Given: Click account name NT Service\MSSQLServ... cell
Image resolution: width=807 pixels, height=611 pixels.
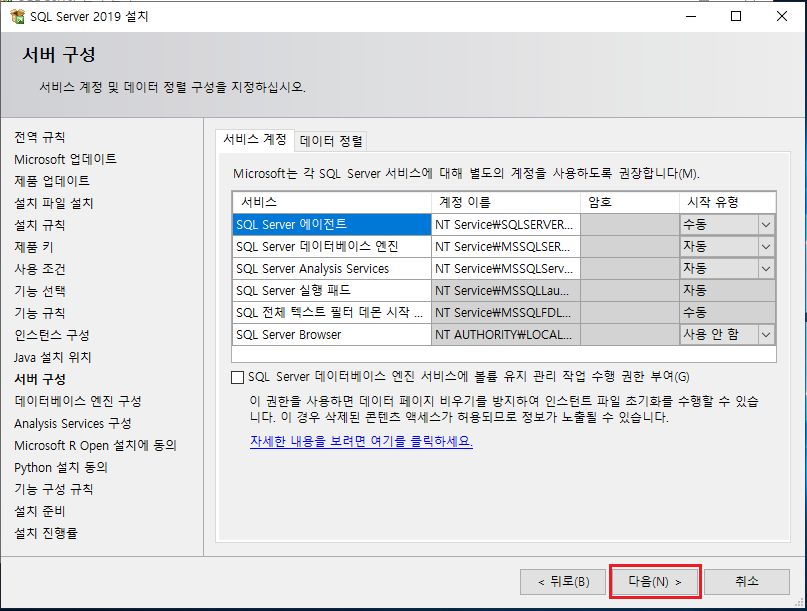Looking at the screenshot, I should pyautogui.click(x=506, y=269).
